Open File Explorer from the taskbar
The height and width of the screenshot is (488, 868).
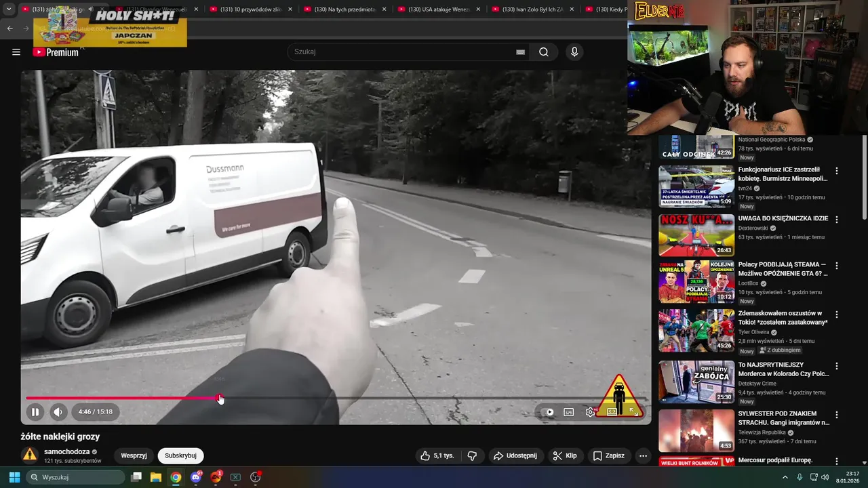tap(156, 477)
